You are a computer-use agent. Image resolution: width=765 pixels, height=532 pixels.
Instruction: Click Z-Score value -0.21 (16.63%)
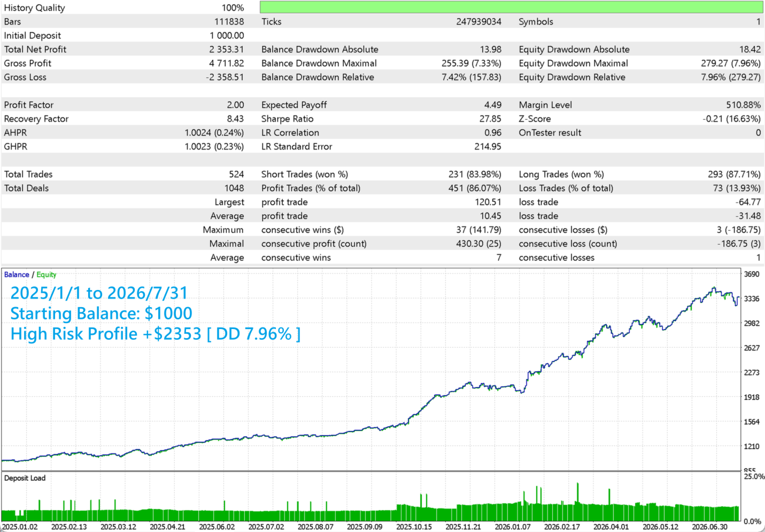pyautogui.click(x=731, y=119)
